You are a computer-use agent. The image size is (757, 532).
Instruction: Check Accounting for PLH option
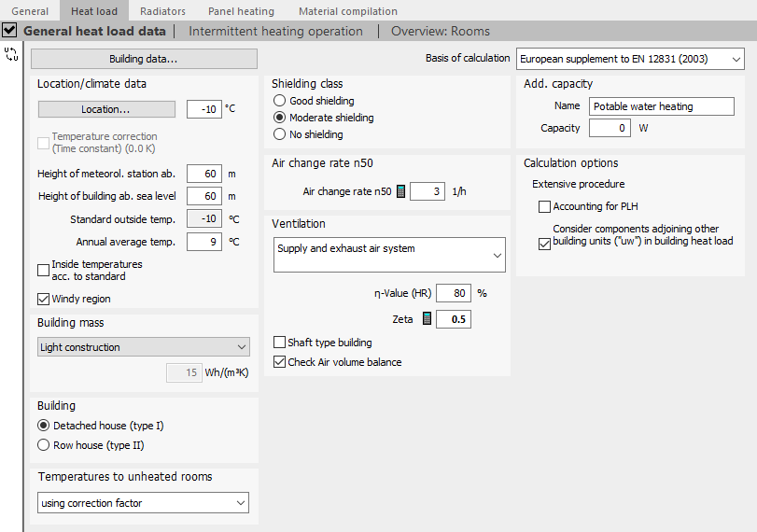544,206
